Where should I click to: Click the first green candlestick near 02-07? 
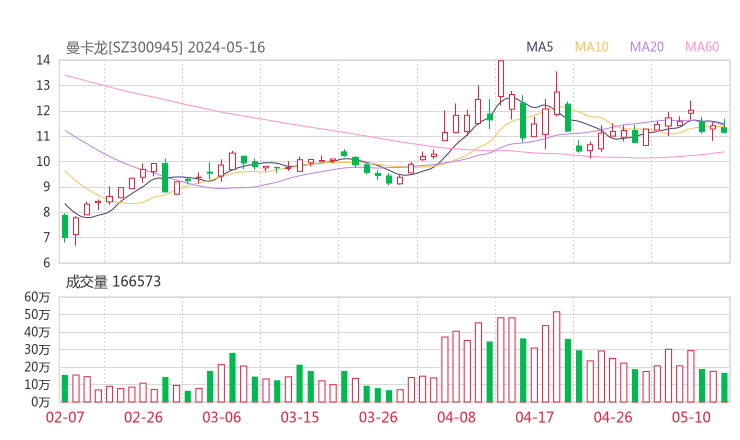tap(65, 227)
